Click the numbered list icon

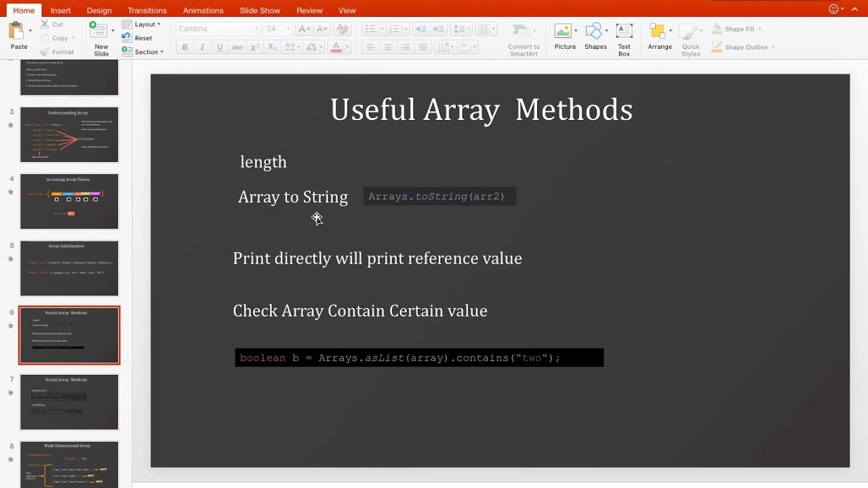394,28
